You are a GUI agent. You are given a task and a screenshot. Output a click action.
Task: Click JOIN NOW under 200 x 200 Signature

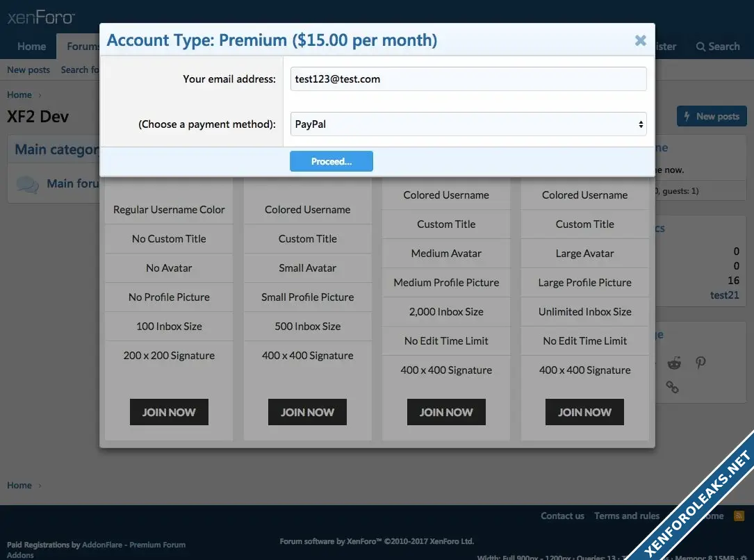[x=169, y=412]
